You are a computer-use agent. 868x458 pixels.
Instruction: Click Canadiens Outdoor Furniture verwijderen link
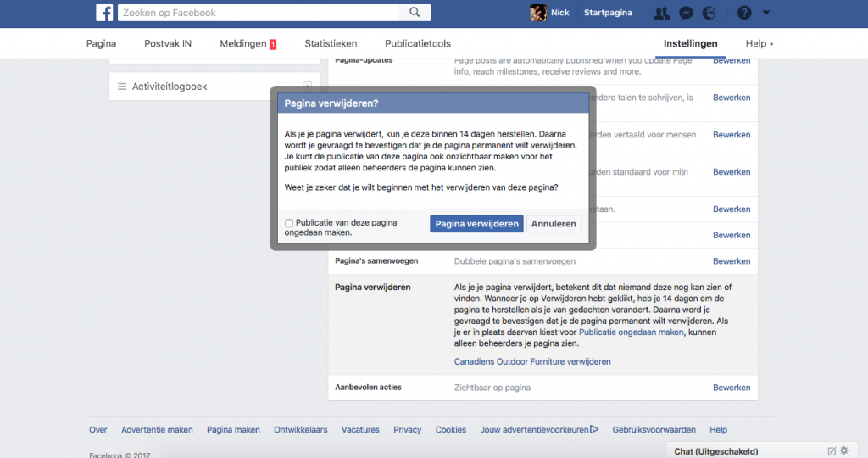(x=532, y=361)
